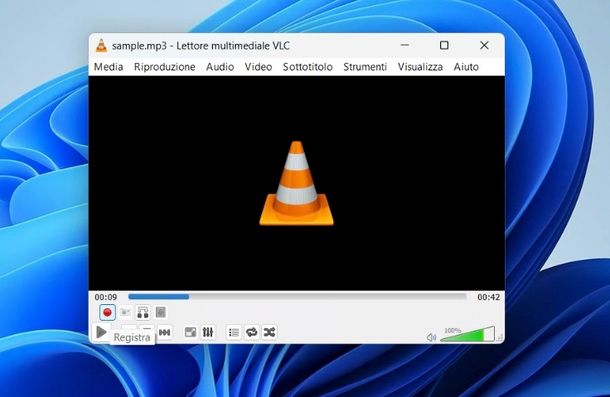Viewport: 610px width, 397px height.
Task: Open the Audio menu
Action: click(220, 67)
